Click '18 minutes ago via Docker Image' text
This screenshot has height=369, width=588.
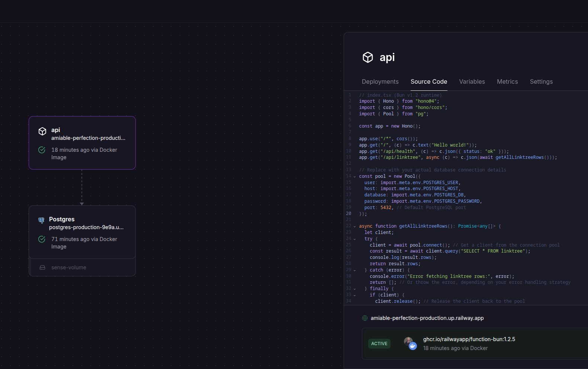84,154
